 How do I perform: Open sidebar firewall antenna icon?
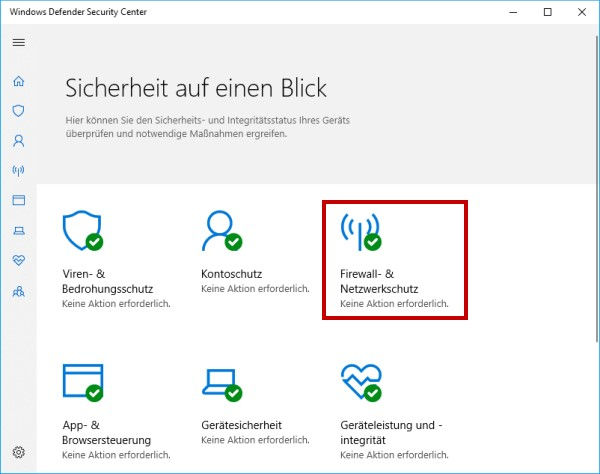(x=18, y=171)
